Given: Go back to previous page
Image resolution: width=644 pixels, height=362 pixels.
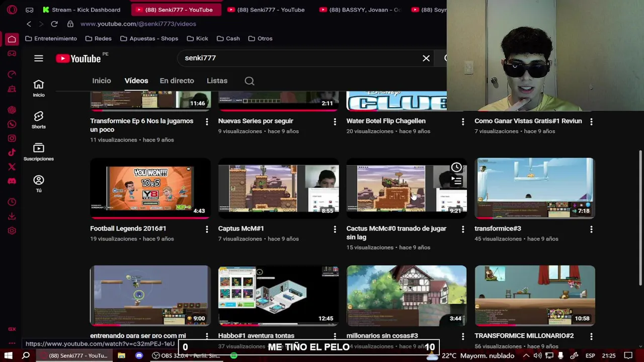Looking at the screenshot, I should pyautogui.click(x=29, y=24).
